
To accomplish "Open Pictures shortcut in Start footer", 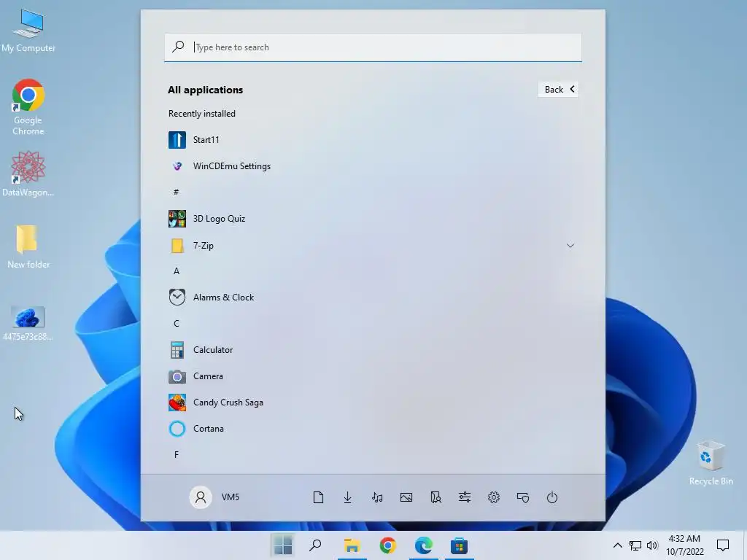I will click(406, 497).
